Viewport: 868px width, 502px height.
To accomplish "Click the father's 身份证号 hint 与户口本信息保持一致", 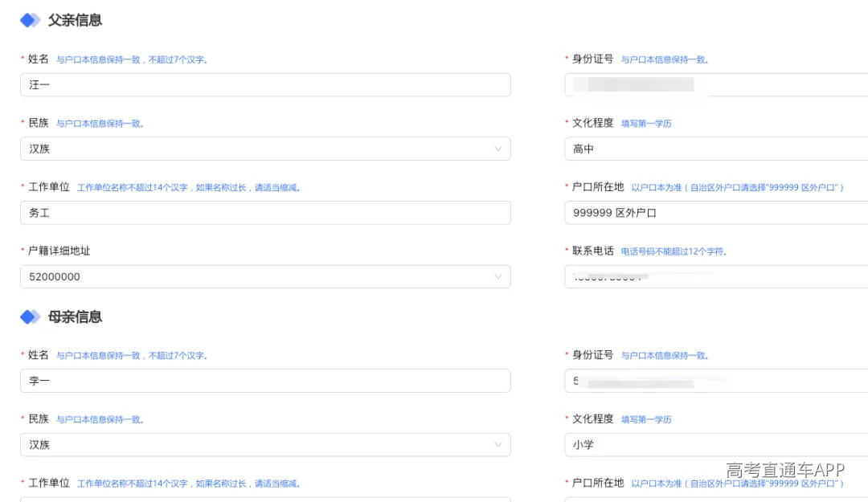I will pos(665,59).
